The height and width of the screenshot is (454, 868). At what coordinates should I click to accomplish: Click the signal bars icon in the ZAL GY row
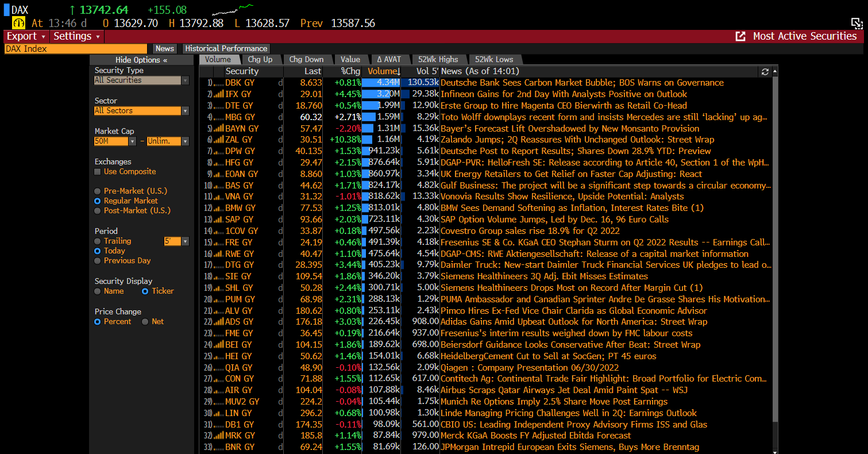(x=218, y=140)
